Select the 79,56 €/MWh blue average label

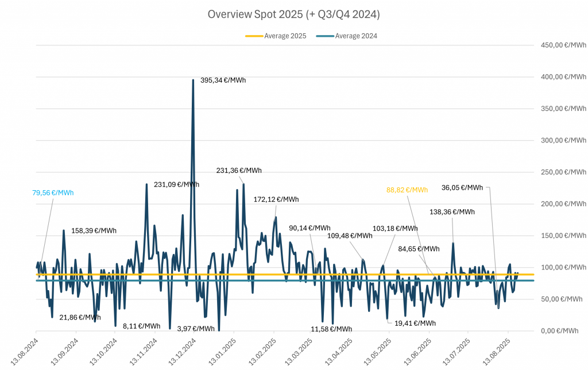pyautogui.click(x=53, y=193)
